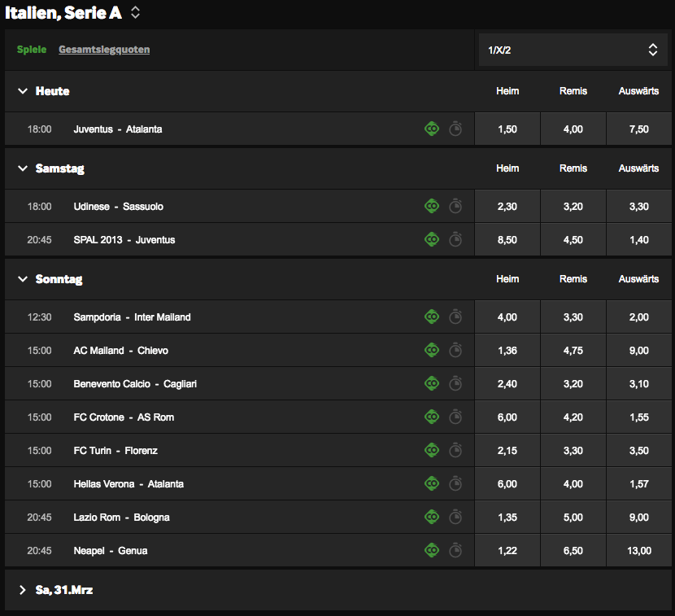675x616 pixels.
Task: Open the Udinese - Sassuolo match
Action: [119, 207]
